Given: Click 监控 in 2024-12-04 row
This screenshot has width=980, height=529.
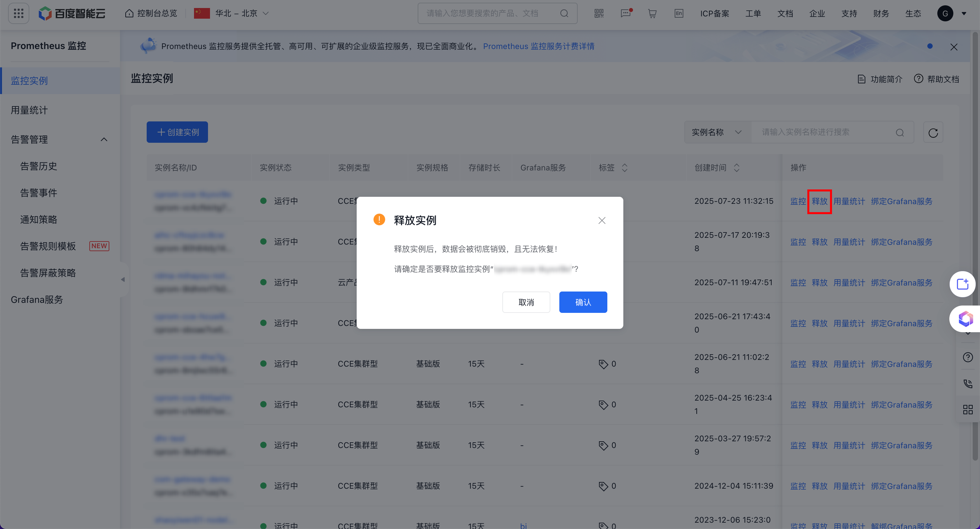Looking at the screenshot, I should tap(798, 486).
